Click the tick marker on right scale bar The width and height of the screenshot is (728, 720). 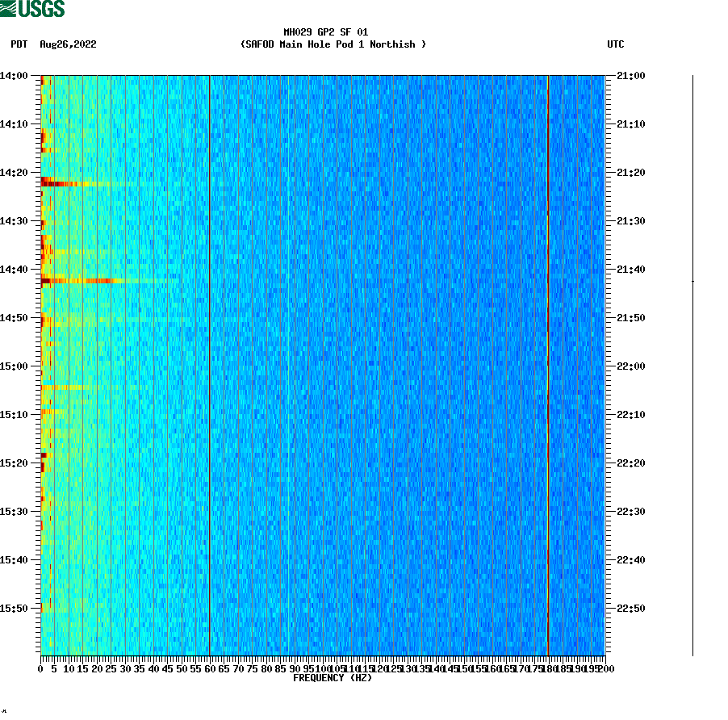[x=692, y=282]
